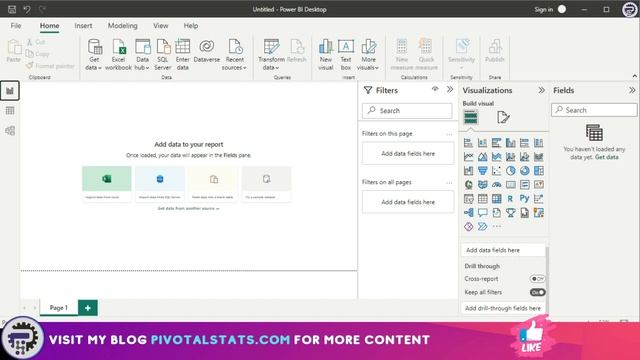Select the Ribbon chart visual
The width and height of the screenshot is (640, 360).
[538, 157]
